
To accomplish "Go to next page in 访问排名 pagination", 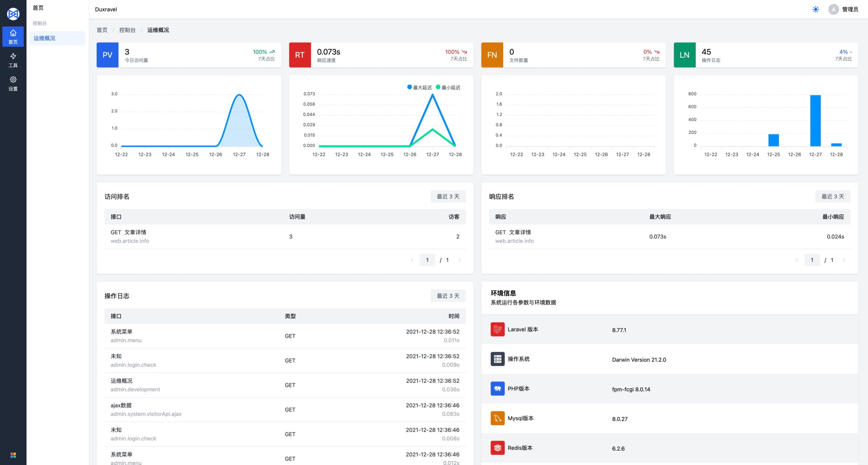I will coord(459,260).
